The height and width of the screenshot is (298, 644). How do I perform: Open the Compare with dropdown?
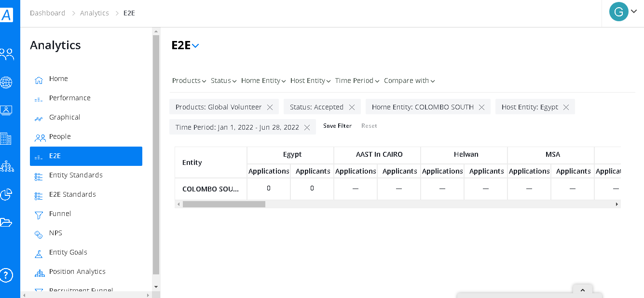(409, 81)
